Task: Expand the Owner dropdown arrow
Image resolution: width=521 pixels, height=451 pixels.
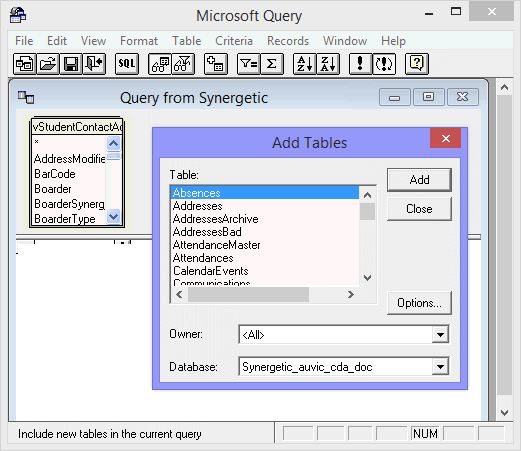Action: pyautogui.click(x=440, y=334)
